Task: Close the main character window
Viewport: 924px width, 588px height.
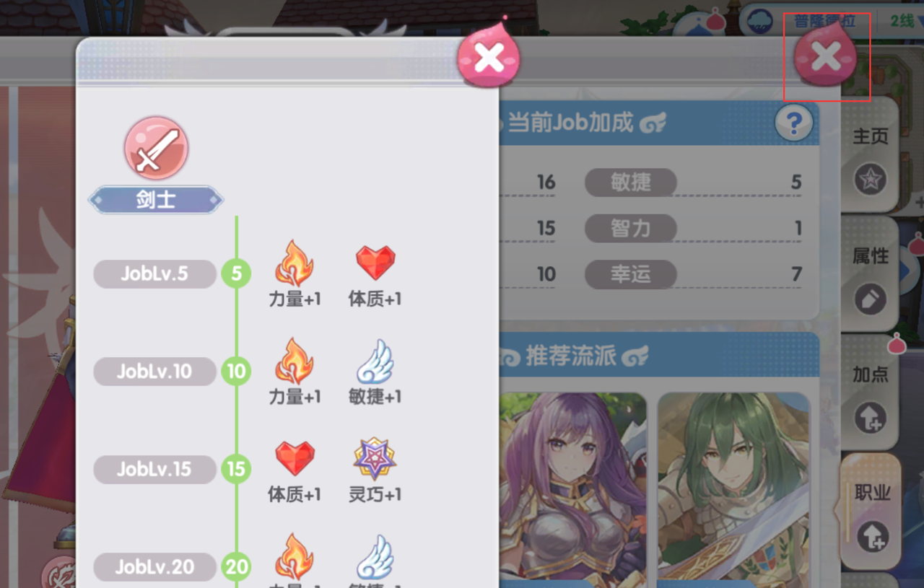Action: point(826,56)
